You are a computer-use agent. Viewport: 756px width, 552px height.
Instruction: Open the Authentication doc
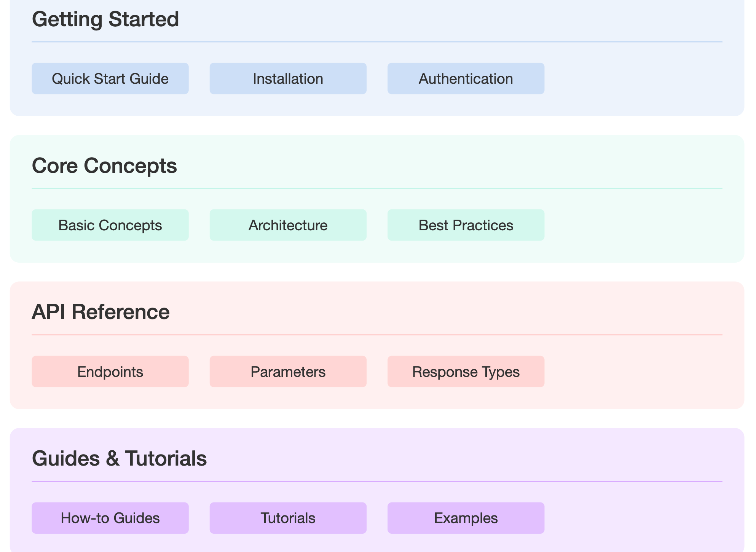click(x=466, y=78)
